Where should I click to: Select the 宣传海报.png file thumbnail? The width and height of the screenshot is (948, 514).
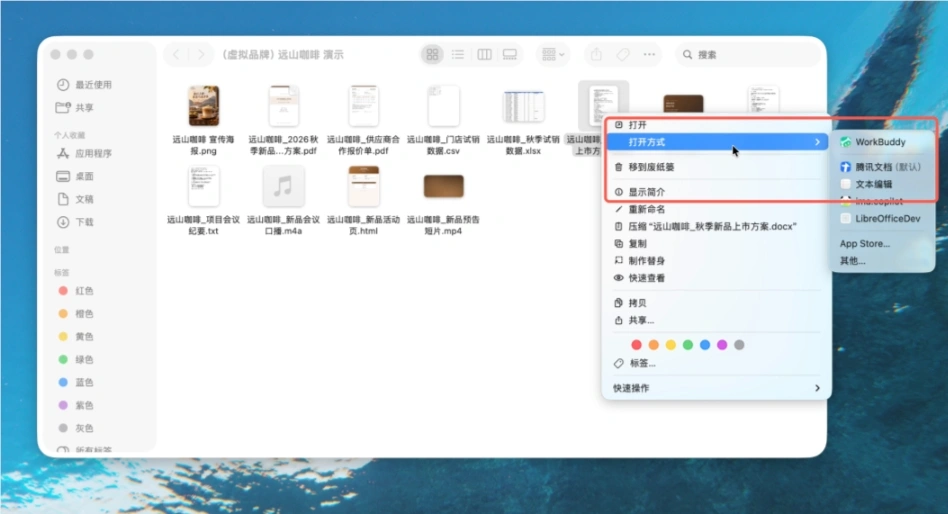click(204, 106)
